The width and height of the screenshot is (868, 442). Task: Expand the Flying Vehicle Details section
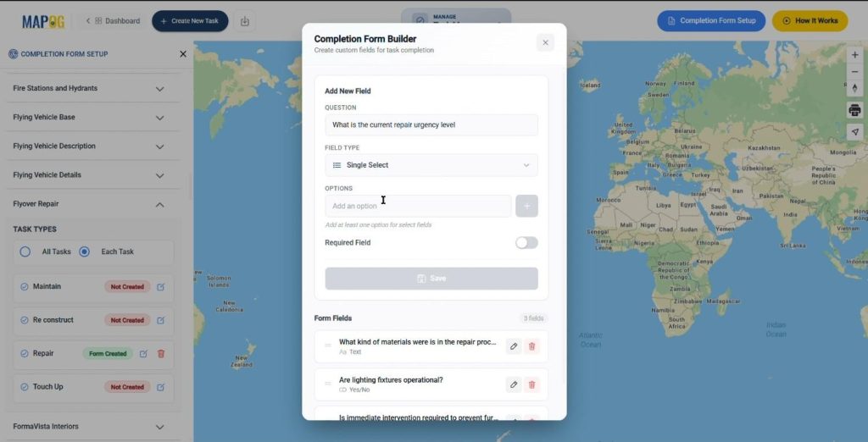click(159, 176)
